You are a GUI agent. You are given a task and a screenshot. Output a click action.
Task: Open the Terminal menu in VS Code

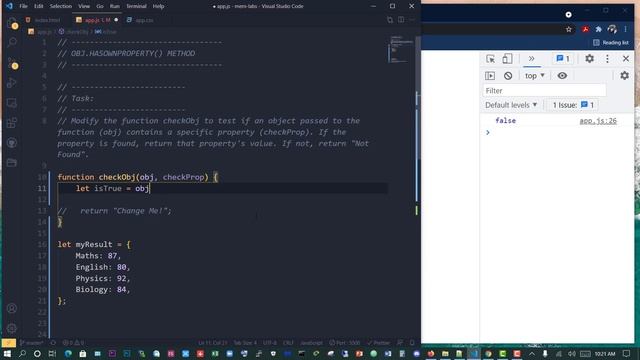(x=136, y=6)
